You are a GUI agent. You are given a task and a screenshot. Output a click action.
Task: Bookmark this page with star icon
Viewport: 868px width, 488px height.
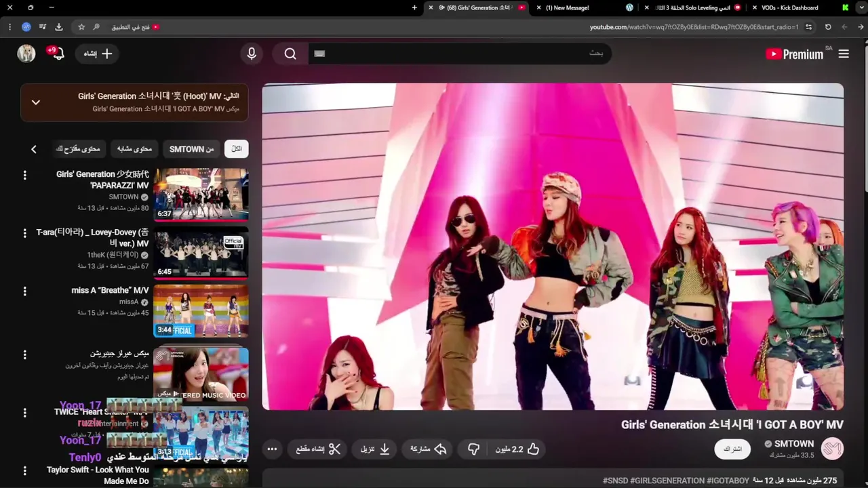[81, 27]
